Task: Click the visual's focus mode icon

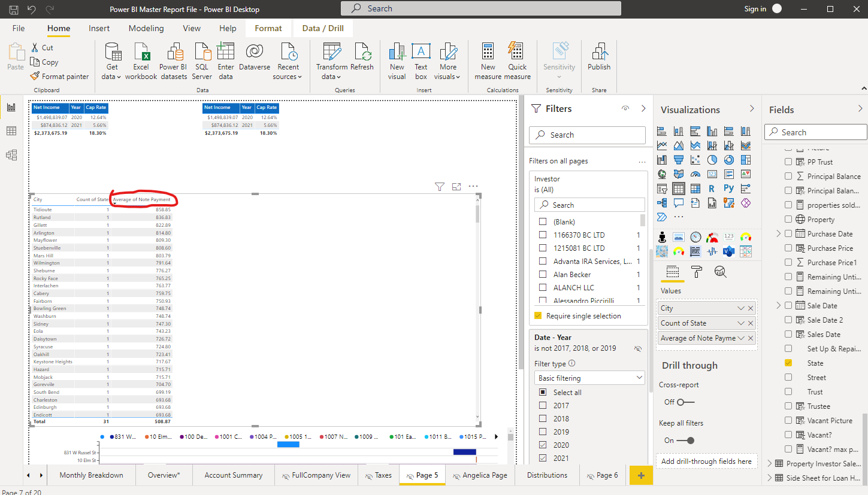Action: pyautogui.click(x=456, y=187)
